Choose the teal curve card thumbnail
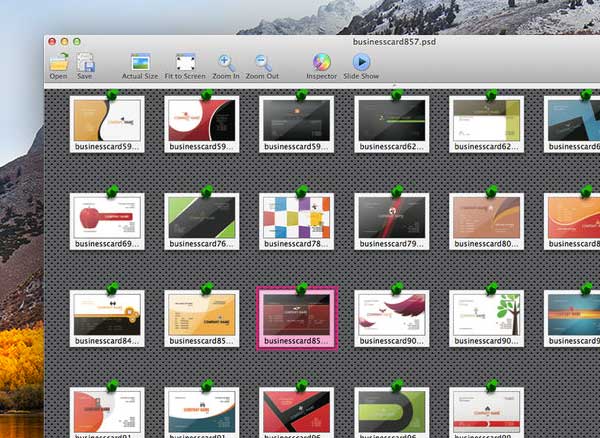This screenshot has width=600, height=438. click(x=202, y=413)
